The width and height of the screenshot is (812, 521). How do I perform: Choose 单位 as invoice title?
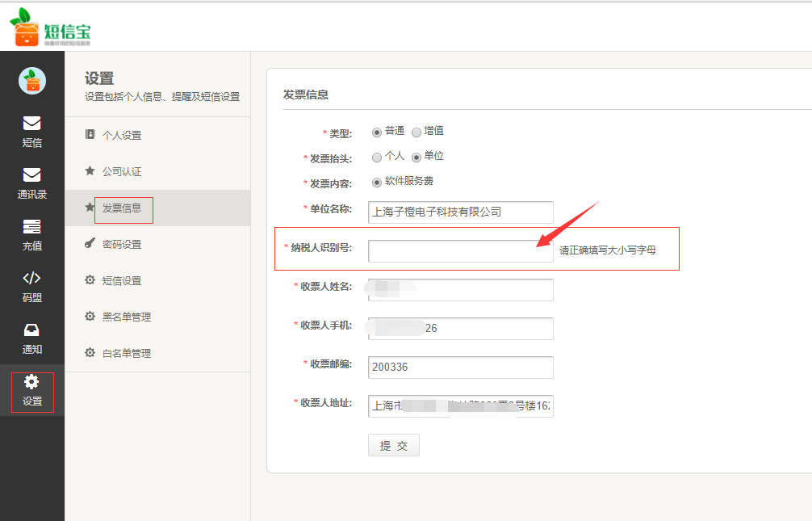pos(416,158)
